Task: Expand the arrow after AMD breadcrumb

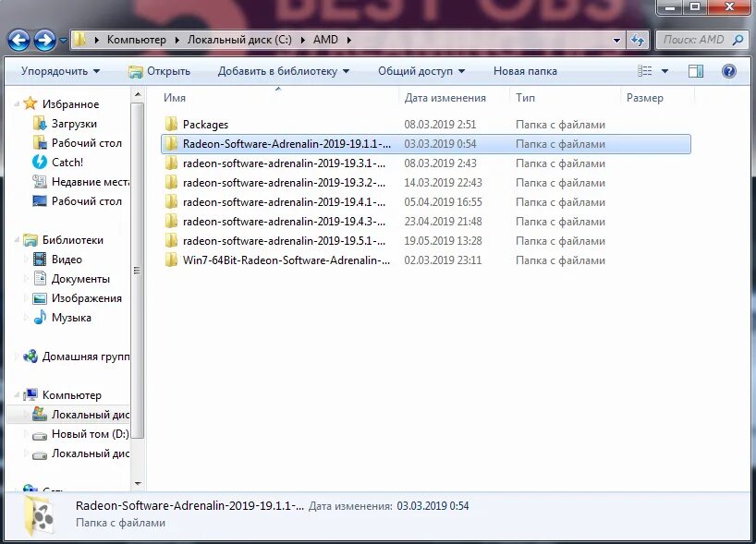Action: pyautogui.click(x=348, y=40)
